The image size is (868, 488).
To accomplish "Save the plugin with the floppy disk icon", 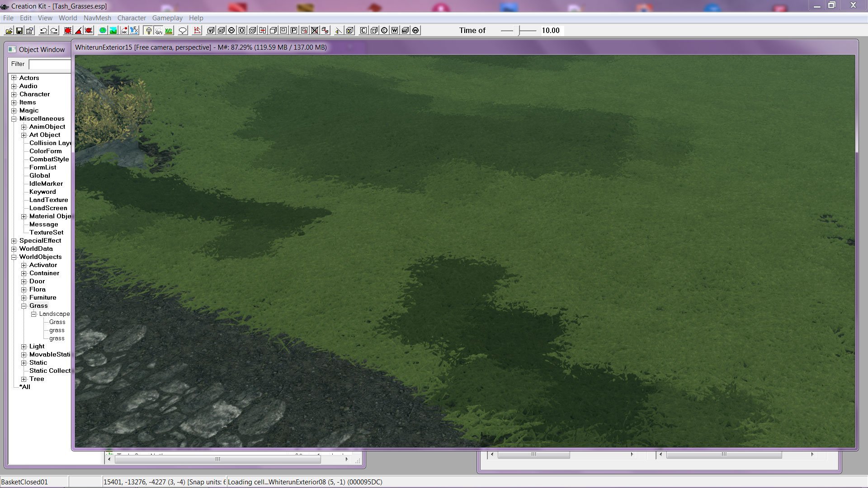I will 19,30.
